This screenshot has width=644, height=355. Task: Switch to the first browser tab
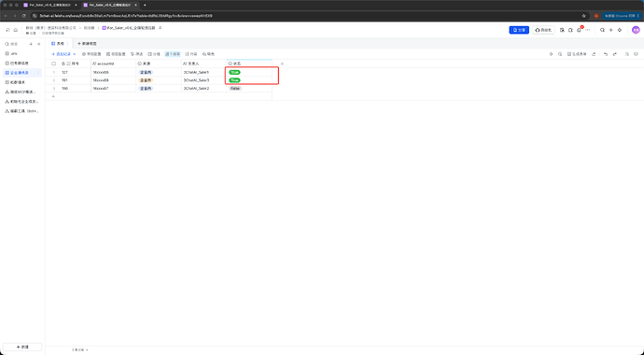(x=49, y=5)
